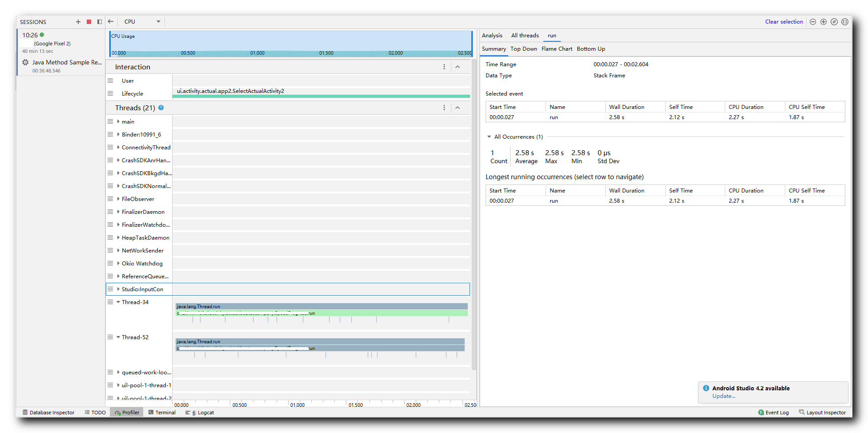Viewport: 868px width, 433px height.
Task: Click drag handle icon beside Okio Watchdog
Action: pos(110,263)
